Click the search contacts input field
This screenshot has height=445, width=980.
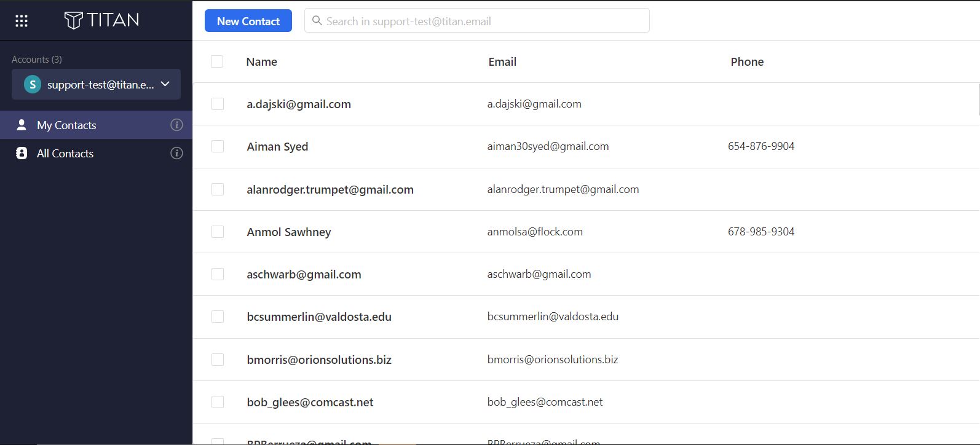point(477,21)
